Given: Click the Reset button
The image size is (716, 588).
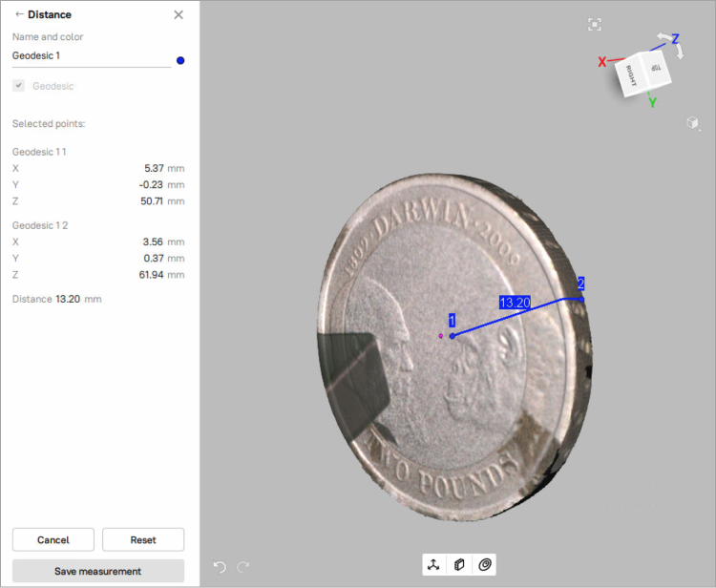Looking at the screenshot, I should coord(143,539).
